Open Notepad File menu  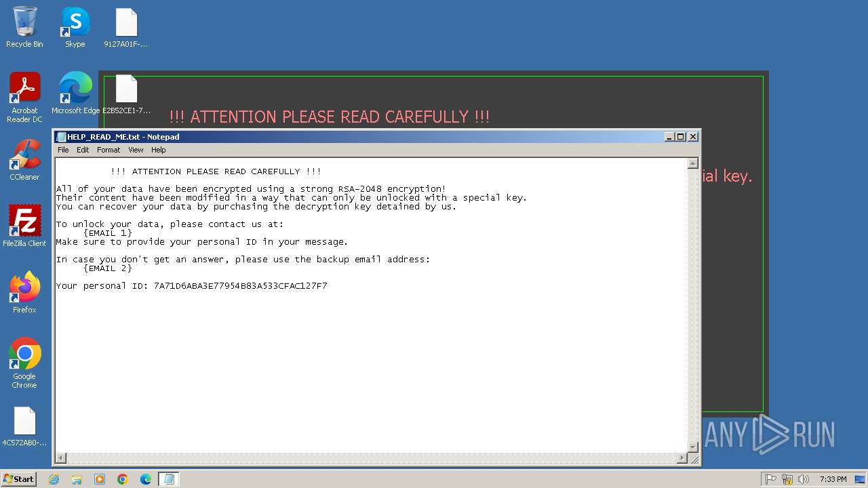(x=63, y=150)
